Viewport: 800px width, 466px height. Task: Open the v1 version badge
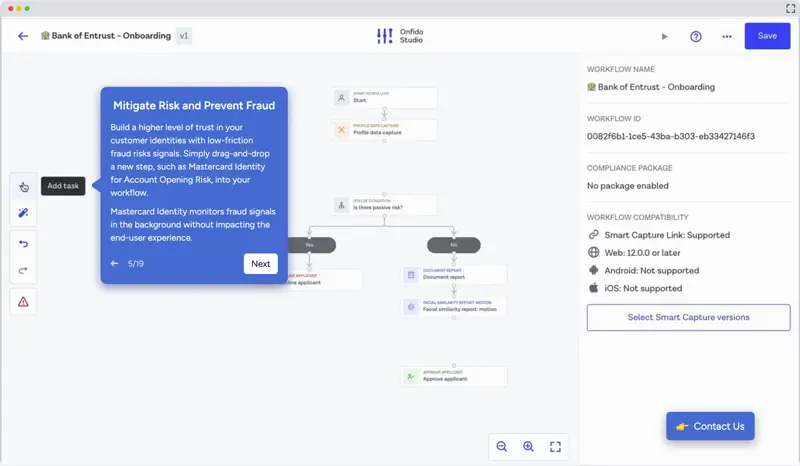click(x=184, y=36)
